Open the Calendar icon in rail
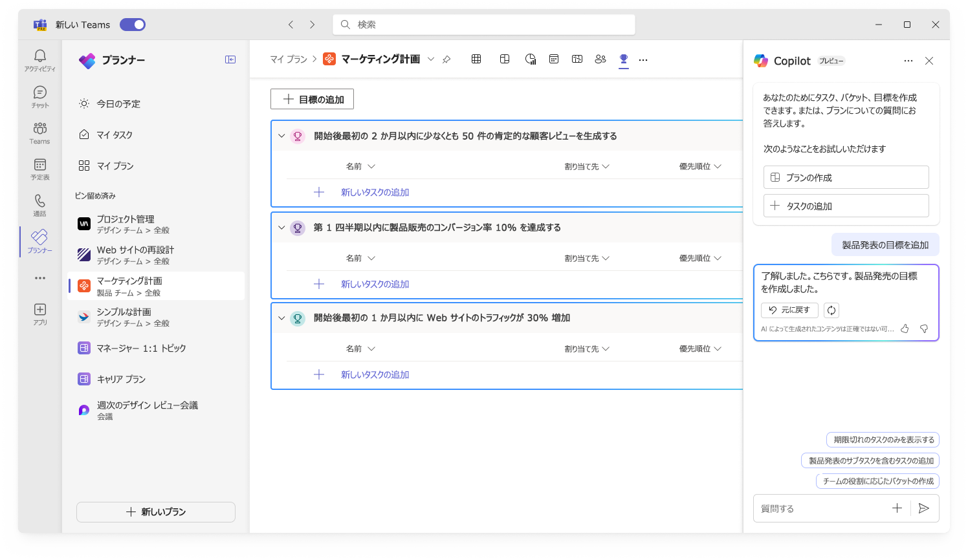The image size is (968, 560). [x=40, y=169]
